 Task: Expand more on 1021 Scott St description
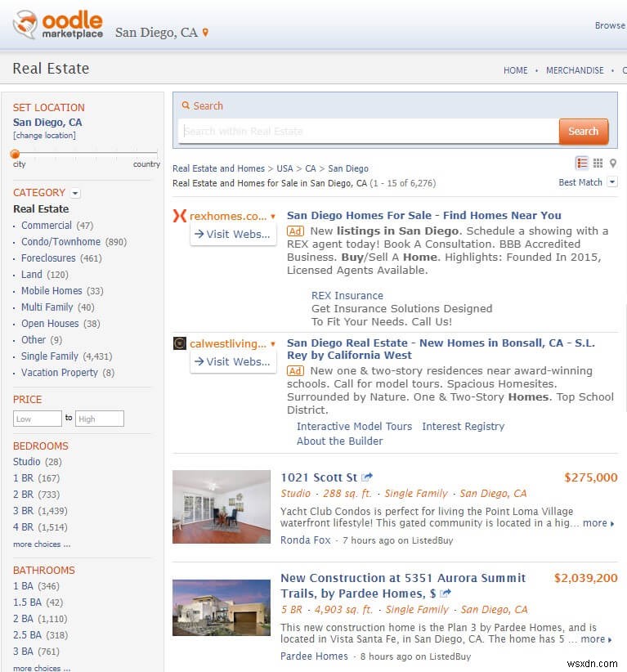click(598, 523)
